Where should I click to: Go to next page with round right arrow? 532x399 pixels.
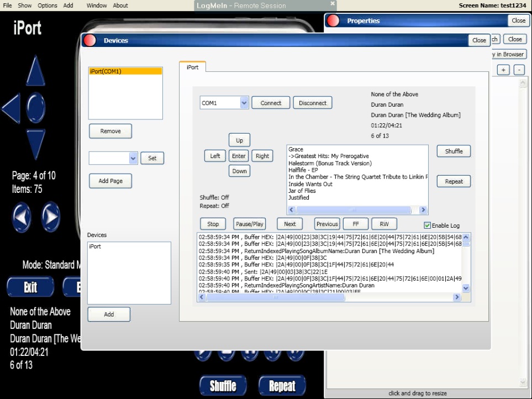point(51,217)
